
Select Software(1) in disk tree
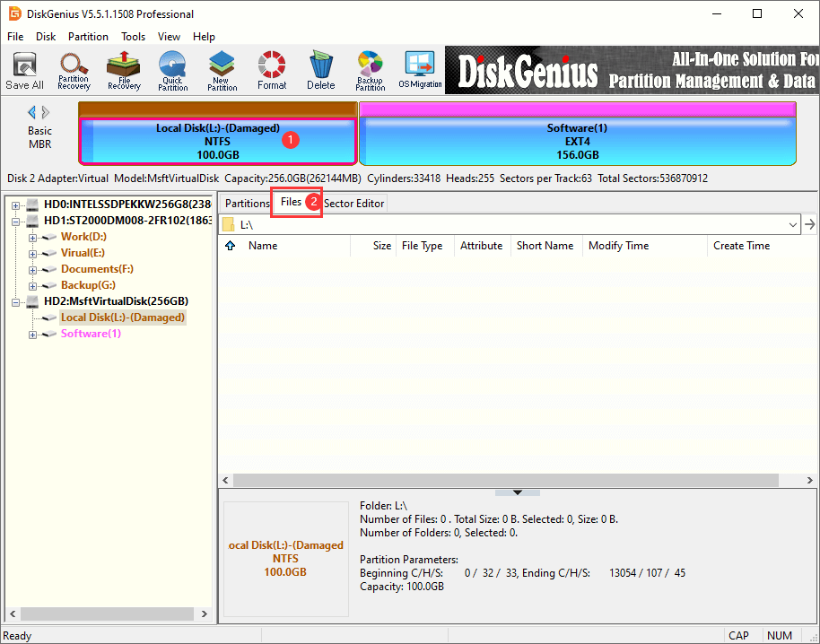tap(91, 334)
